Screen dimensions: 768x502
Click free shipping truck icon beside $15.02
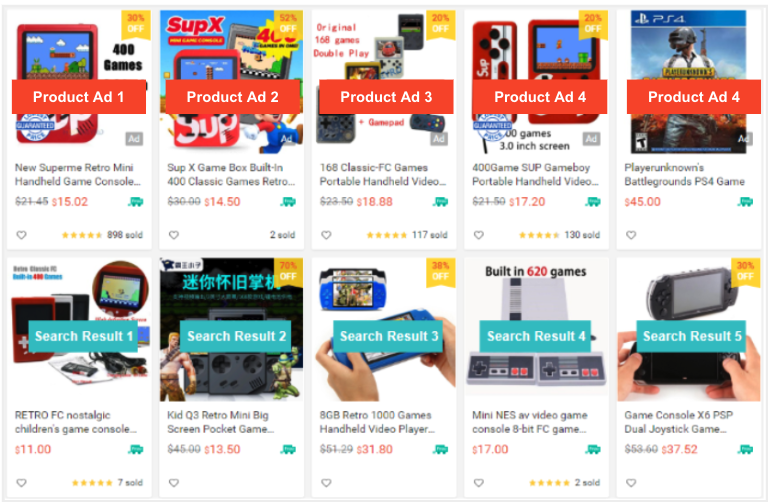click(136, 202)
